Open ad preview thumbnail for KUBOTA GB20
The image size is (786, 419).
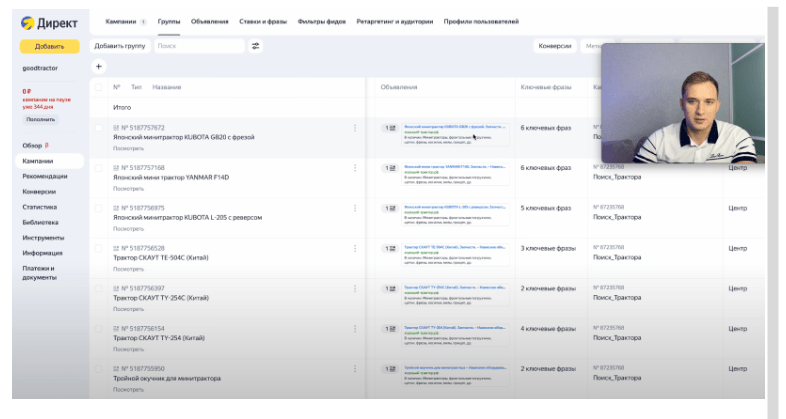click(455, 134)
